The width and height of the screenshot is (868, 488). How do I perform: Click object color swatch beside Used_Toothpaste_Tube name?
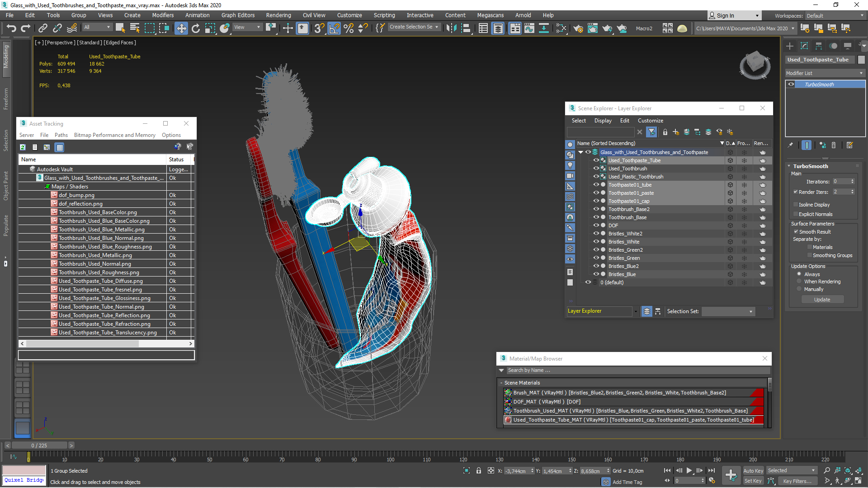(x=861, y=60)
